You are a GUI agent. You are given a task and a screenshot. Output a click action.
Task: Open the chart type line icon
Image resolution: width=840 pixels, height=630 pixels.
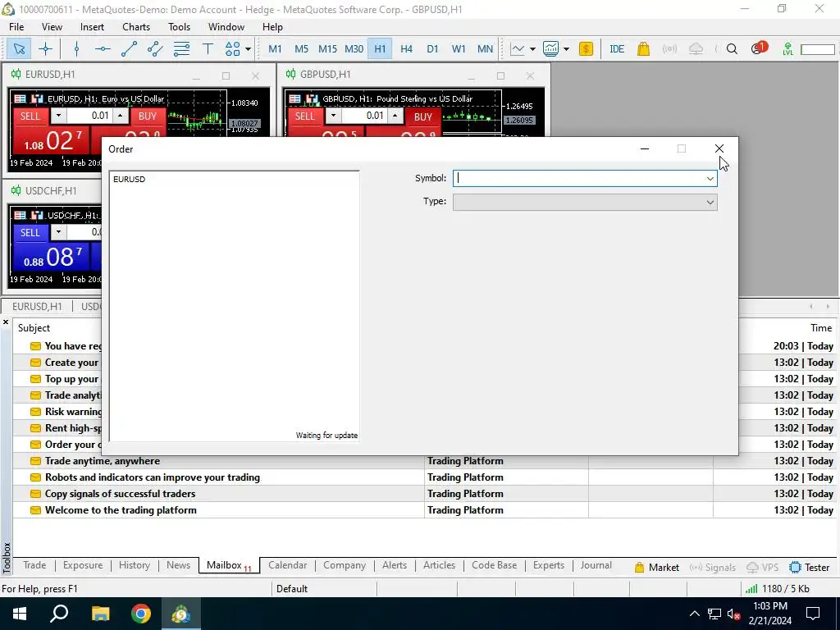click(x=518, y=48)
